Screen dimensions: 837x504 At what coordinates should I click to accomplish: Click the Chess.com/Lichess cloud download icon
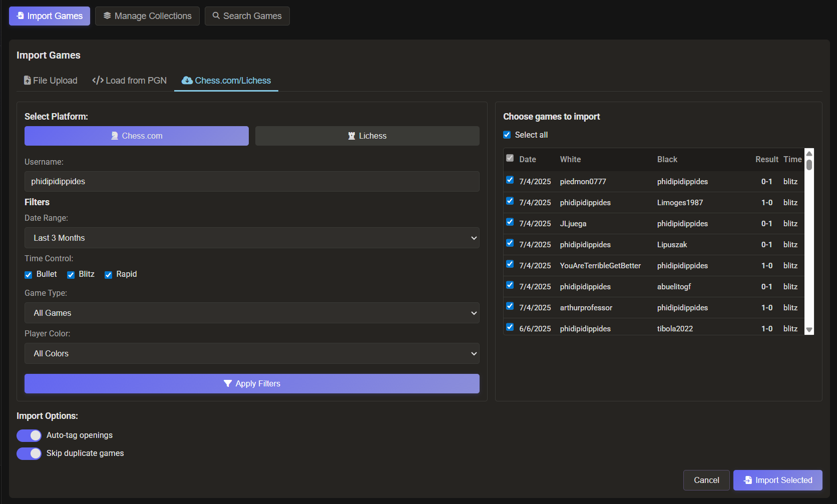coord(187,81)
